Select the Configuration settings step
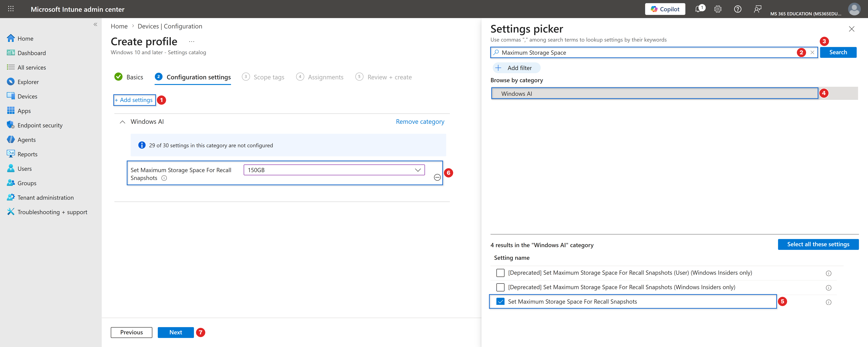 point(193,77)
